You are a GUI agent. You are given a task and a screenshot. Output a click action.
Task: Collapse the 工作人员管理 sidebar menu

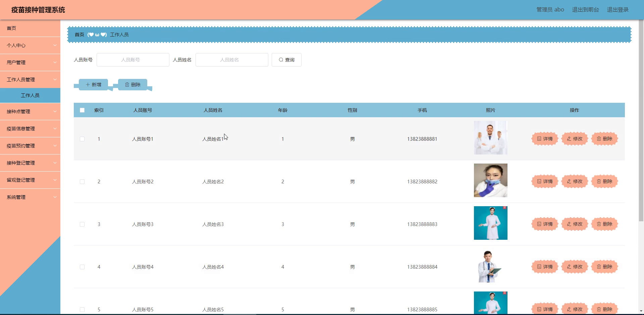(30, 80)
